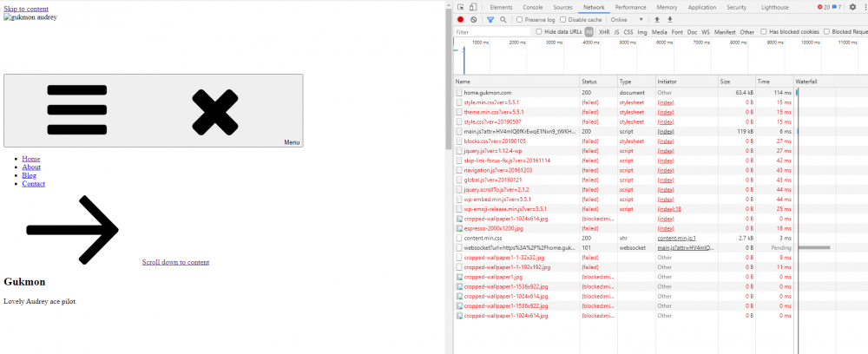Open the Security tab

tap(736, 7)
